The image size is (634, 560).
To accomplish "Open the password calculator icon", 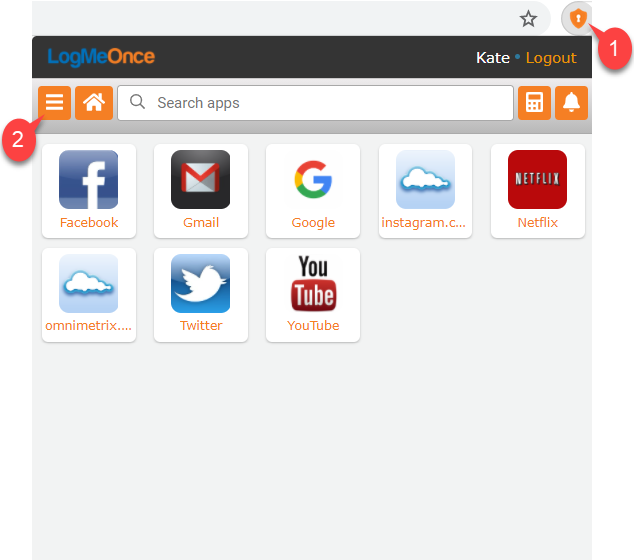I will (534, 103).
